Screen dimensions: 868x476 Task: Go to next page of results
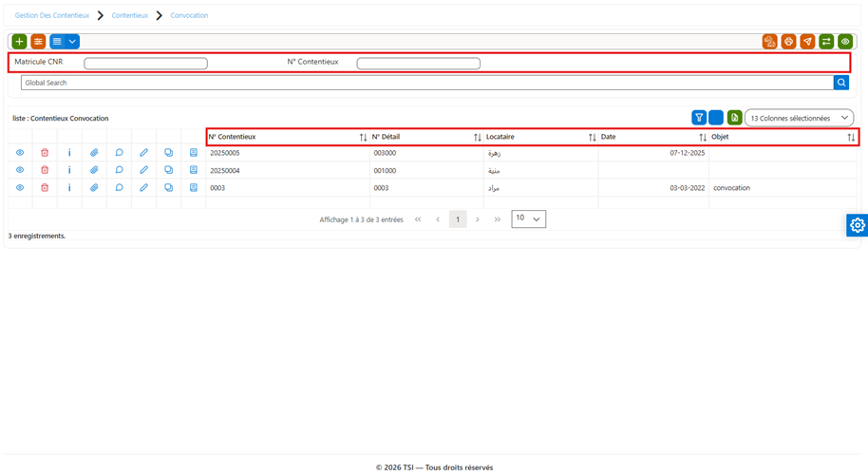[478, 219]
